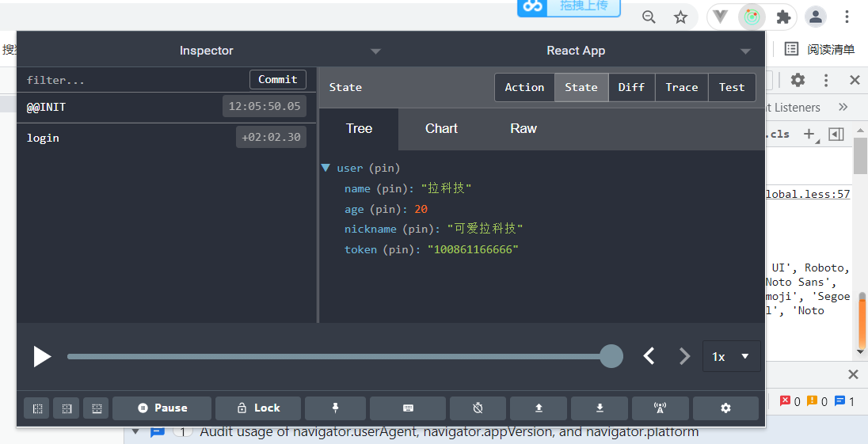
Task: Click the nickname key in the state tree
Action: pyautogui.click(x=371, y=229)
